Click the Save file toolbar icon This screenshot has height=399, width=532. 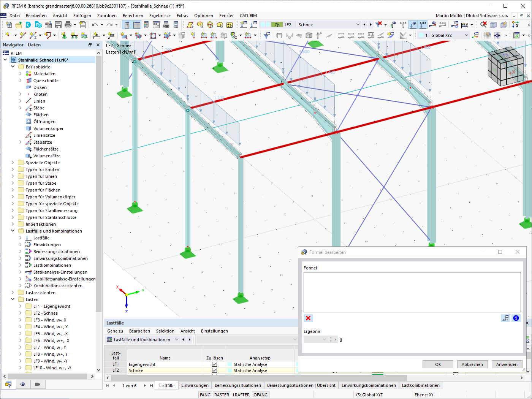point(58,25)
